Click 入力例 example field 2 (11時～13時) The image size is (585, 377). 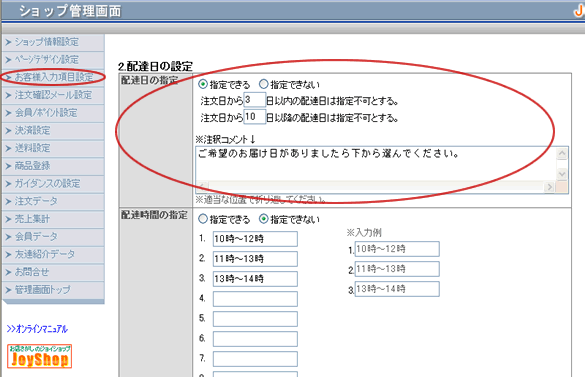point(397,269)
